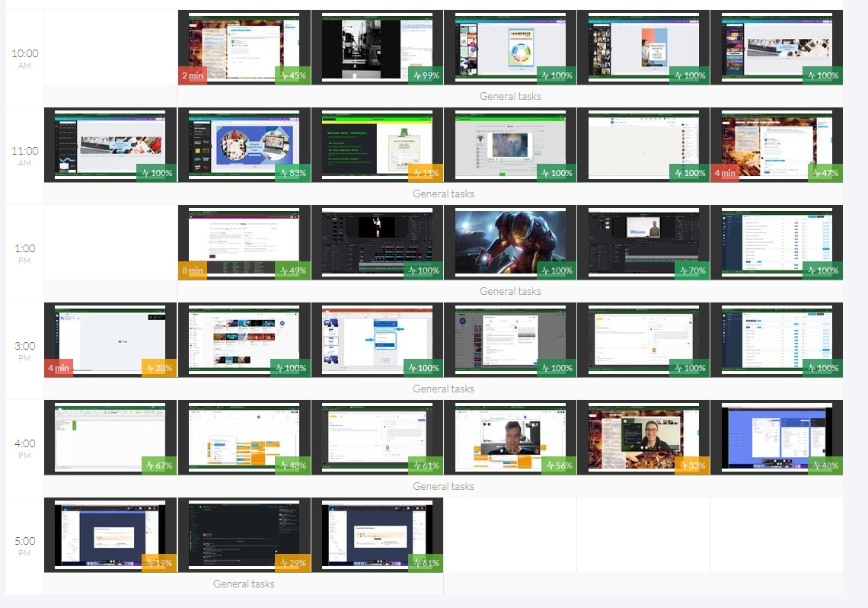Open the 1:00 PM video editor screenshot with 70%

pos(643,242)
